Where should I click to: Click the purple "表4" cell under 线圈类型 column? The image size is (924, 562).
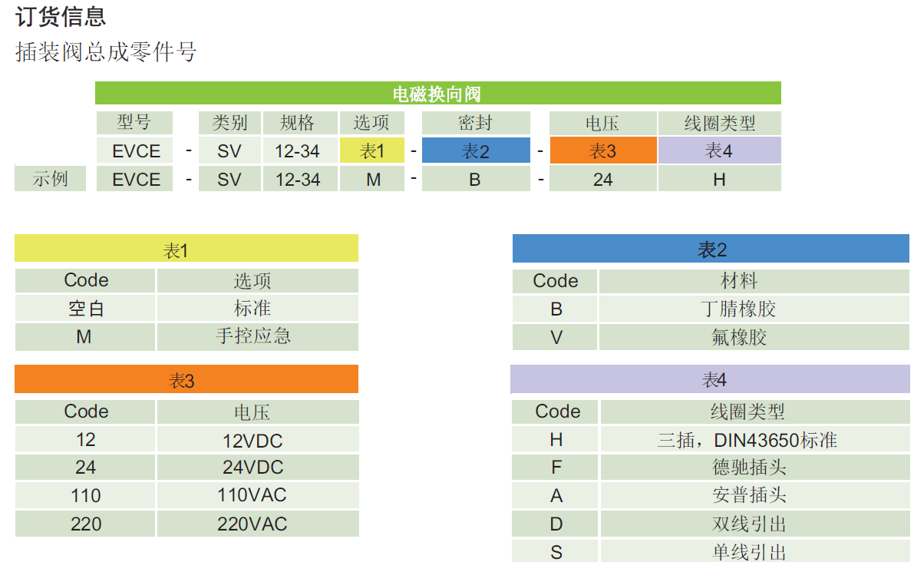point(719,151)
